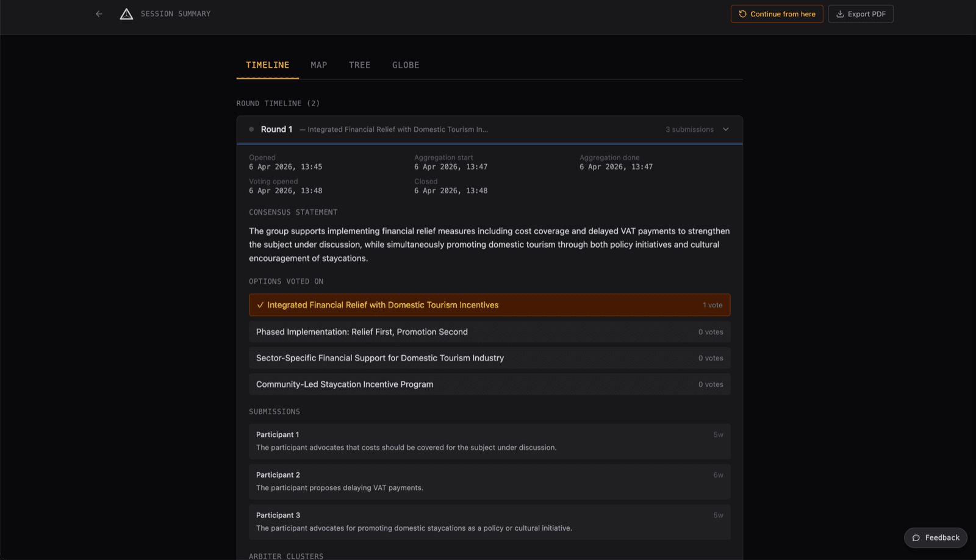976x560 pixels.
Task: Open the Globe tab
Action: click(405, 65)
